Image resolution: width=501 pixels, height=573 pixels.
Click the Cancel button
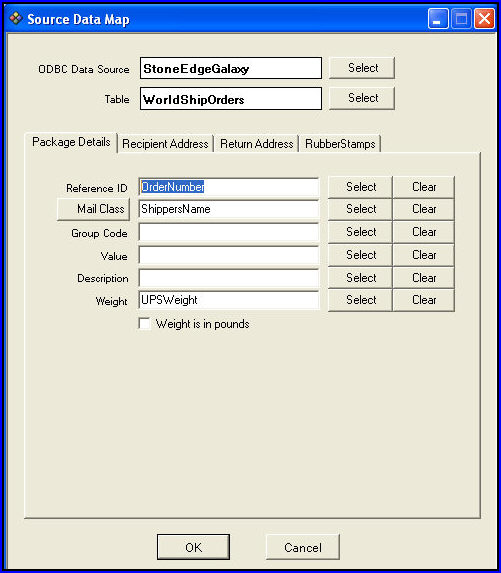pyautogui.click(x=303, y=547)
